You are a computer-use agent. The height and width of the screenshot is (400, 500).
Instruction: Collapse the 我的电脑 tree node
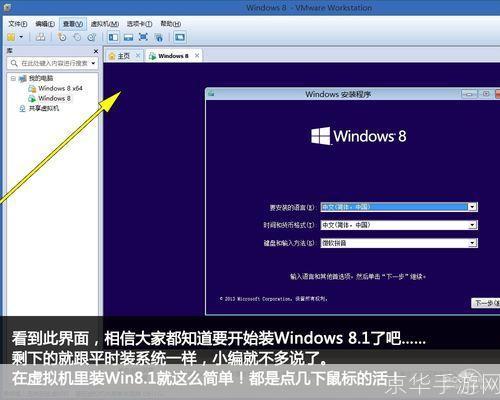tap(13, 79)
